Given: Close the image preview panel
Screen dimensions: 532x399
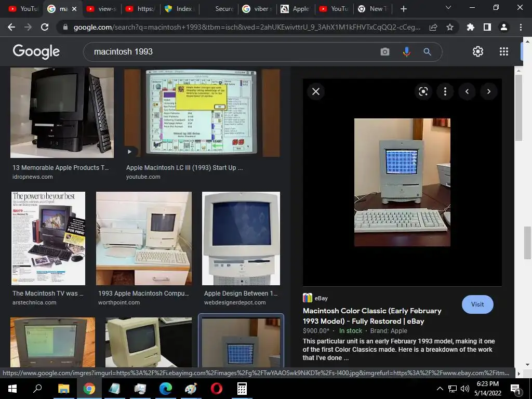Looking at the screenshot, I should [315, 91].
